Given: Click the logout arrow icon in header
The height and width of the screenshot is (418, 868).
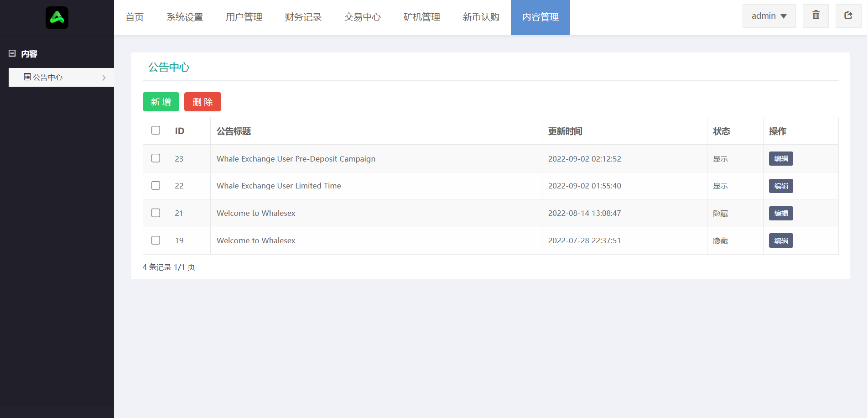Looking at the screenshot, I should coord(848,16).
